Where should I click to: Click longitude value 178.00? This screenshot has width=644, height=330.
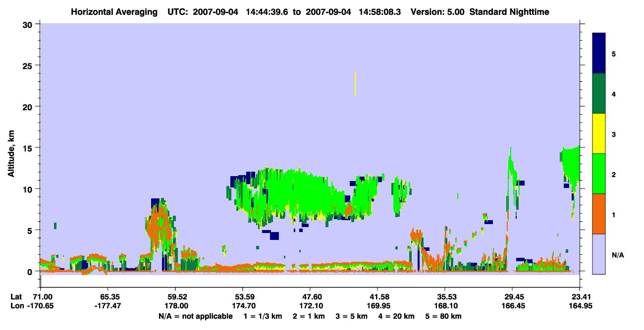point(175,306)
